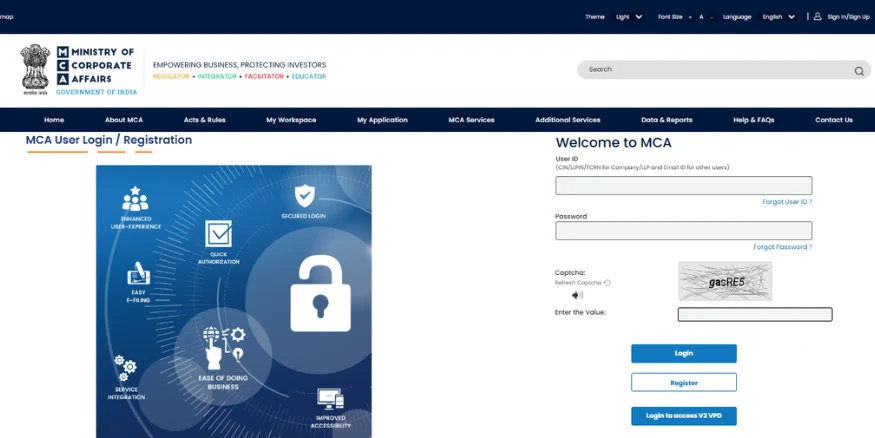Viewport: 875px width, 438px height.
Task: Open the Acts & Rules menu
Action: (x=205, y=120)
